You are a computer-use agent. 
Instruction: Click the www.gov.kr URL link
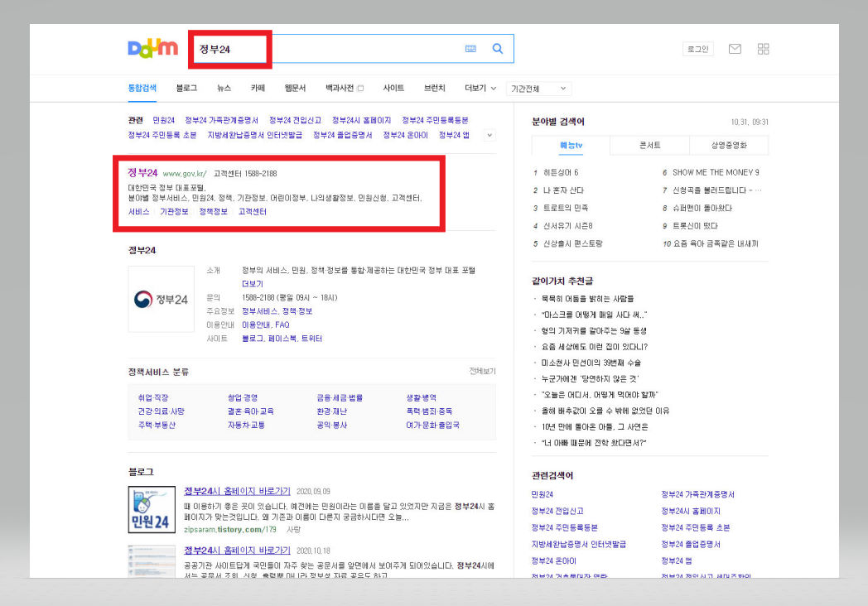(185, 174)
